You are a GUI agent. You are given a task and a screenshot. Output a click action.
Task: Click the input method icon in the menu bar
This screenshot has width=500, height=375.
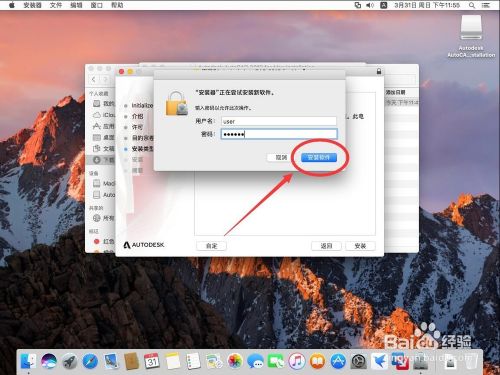(x=384, y=5)
